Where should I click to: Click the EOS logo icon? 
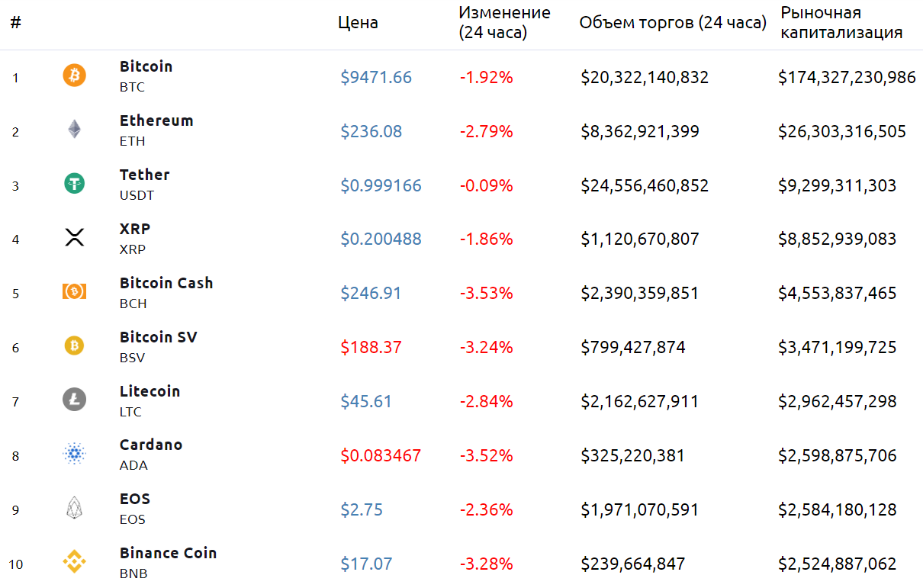click(74, 508)
